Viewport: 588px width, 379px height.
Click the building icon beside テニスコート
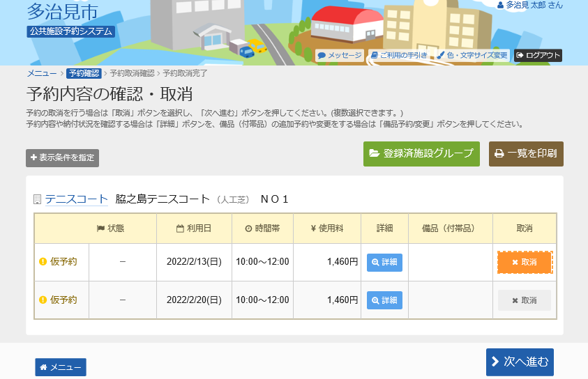pyautogui.click(x=37, y=199)
